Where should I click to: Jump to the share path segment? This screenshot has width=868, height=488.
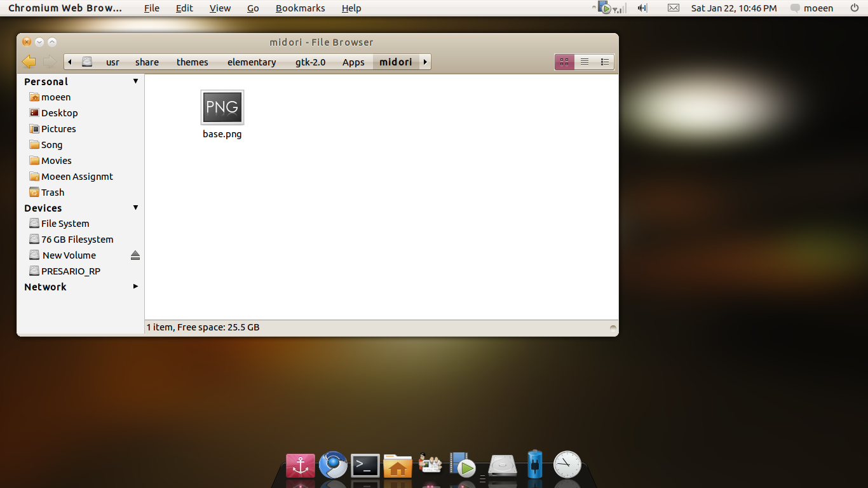point(147,62)
